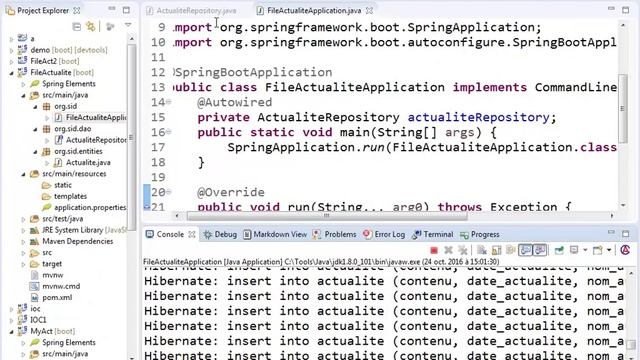Open the Project Explorer View Menu triangle

click(128, 25)
